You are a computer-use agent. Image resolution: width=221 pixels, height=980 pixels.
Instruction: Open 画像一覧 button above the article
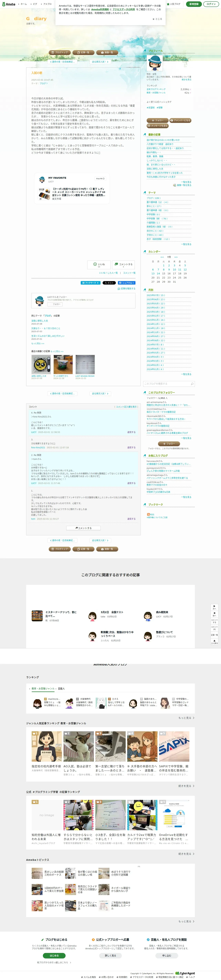click(107, 53)
